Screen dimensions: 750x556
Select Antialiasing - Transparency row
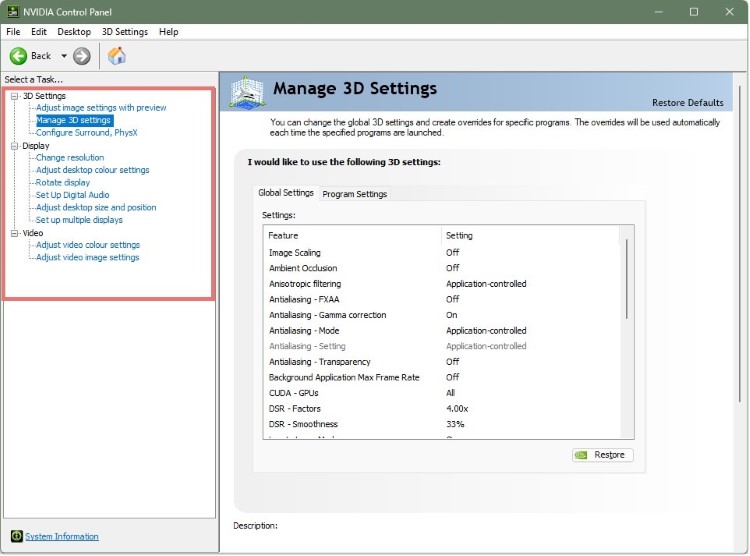(x=442, y=362)
